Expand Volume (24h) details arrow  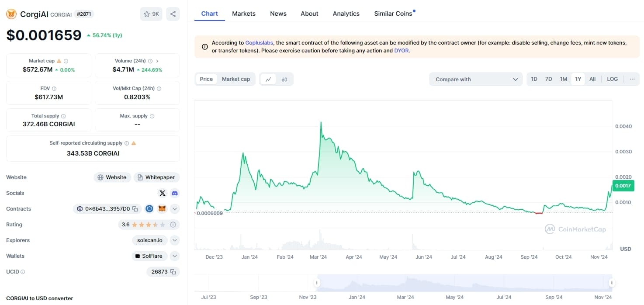[x=157, y=61]
